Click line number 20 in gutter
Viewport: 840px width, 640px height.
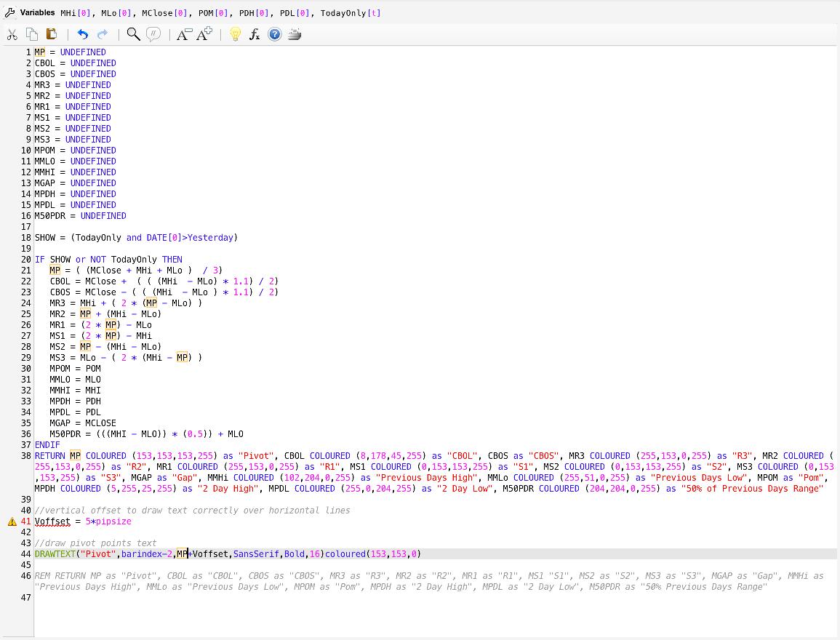pyautogui.click(x=26, y=260)
